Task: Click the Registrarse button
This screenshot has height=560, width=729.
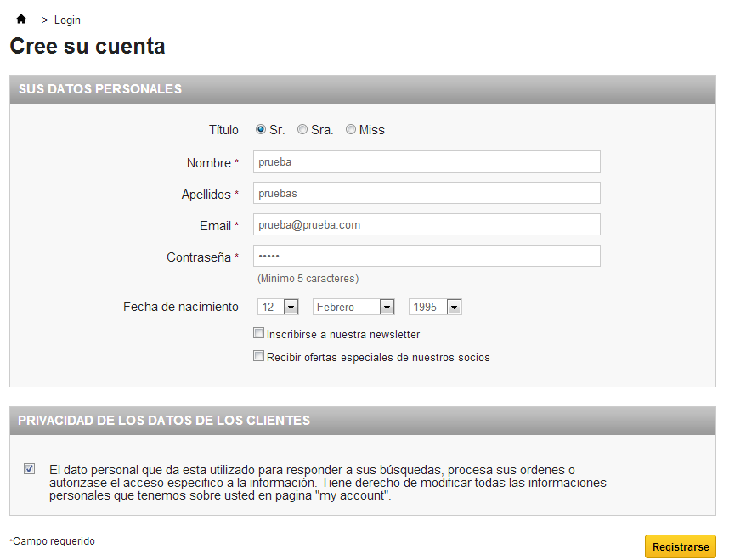Action: pyautogui.click(x=681, y=546)
